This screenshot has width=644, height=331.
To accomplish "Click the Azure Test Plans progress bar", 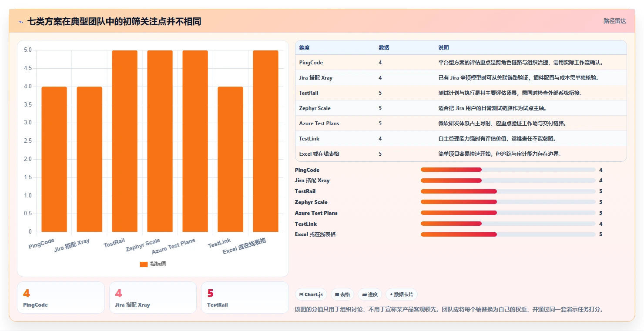I will point(508,213).
